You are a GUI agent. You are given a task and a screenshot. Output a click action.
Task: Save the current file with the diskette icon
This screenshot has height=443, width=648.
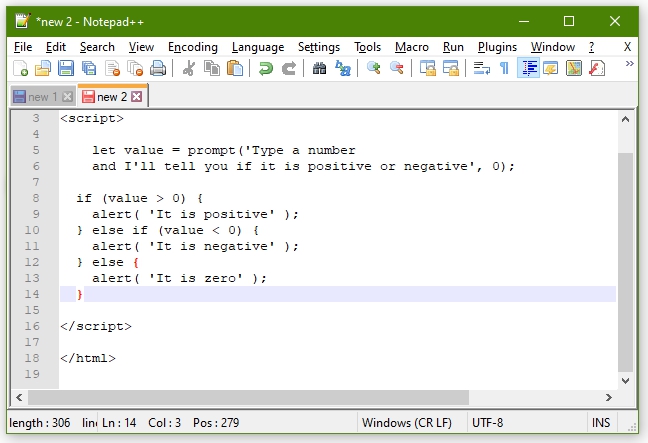66,69
